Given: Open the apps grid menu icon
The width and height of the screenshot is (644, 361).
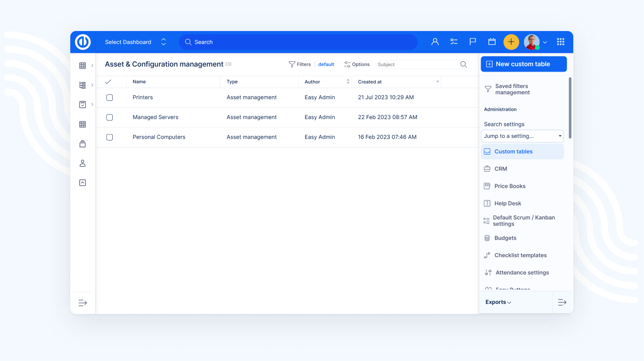Looking at the screenshot, I should 560,42.
